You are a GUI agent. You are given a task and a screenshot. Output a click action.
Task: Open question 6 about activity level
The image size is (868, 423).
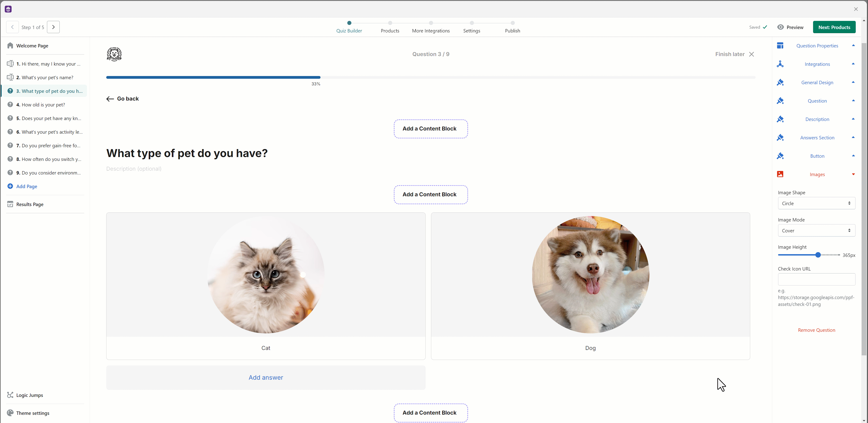click(45, 132)
